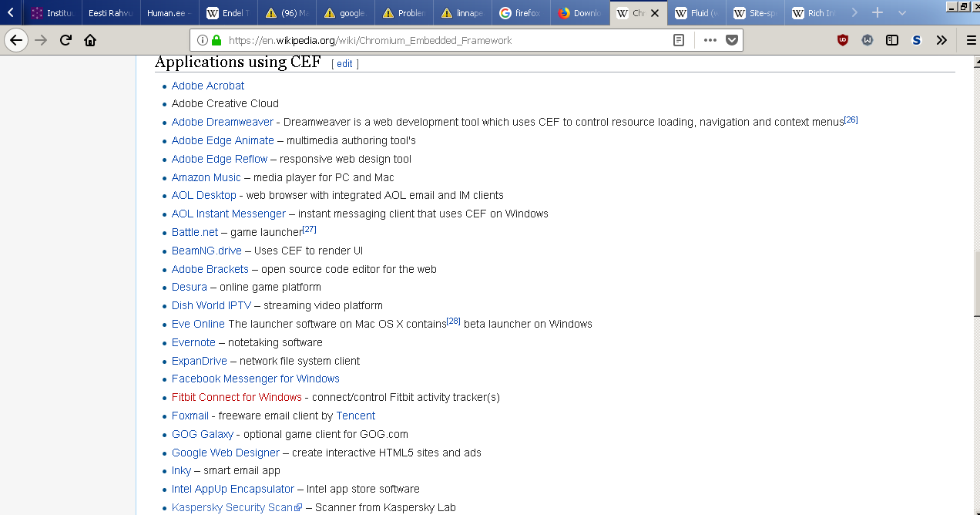Image resolution: width=980 pixels, height=515 pixels.
Task: Open the page actions three-dot menu
Action: pos(710,40)
